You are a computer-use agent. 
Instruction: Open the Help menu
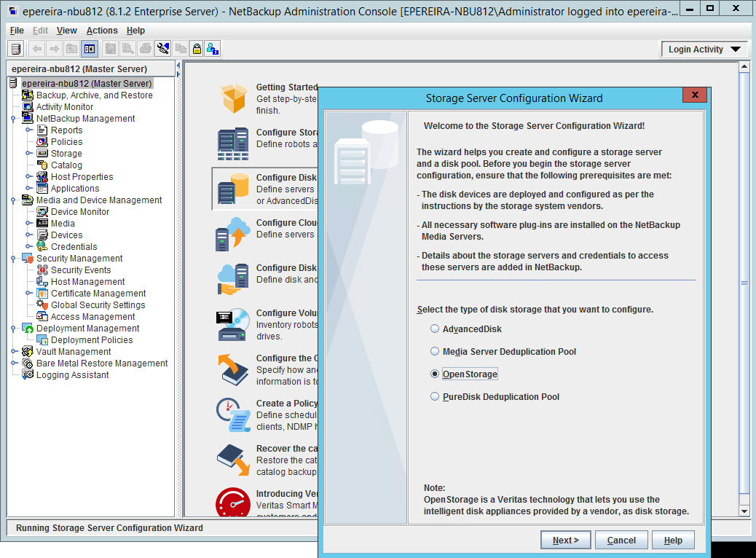point(135,31)
